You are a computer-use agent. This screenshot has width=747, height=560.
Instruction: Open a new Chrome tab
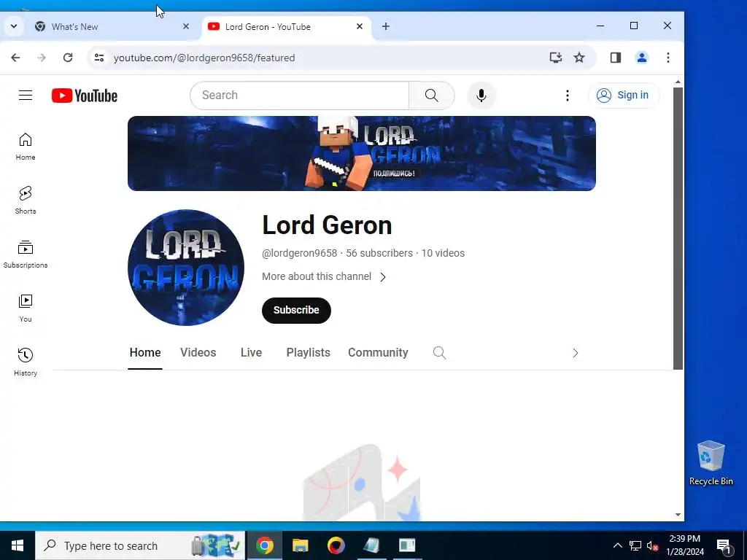click(386, 27)
